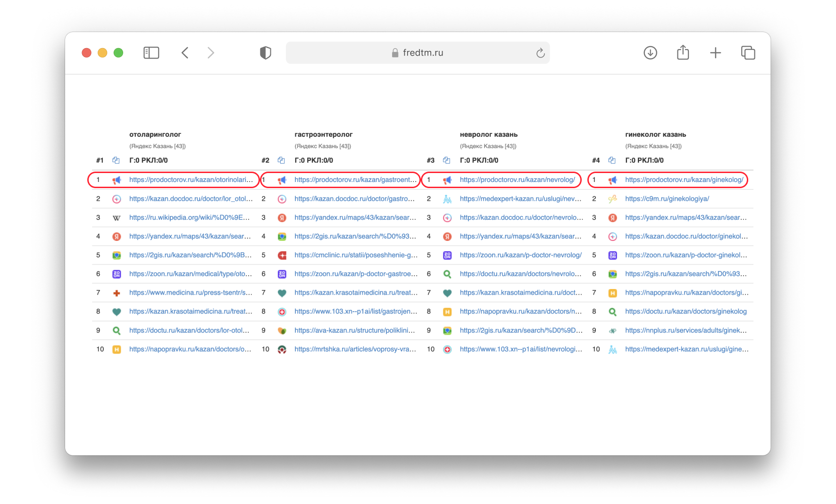
Task: Copy results icon for column #3
Action: coord(446,160)
